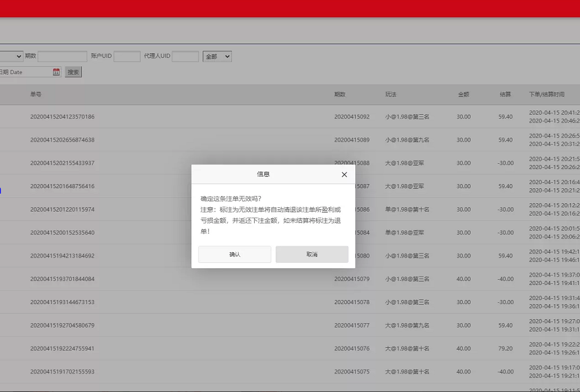Select order number 20200415201220115974
Image resolution: width=580 pixels, height=392 pixels.
coord(62,209)
